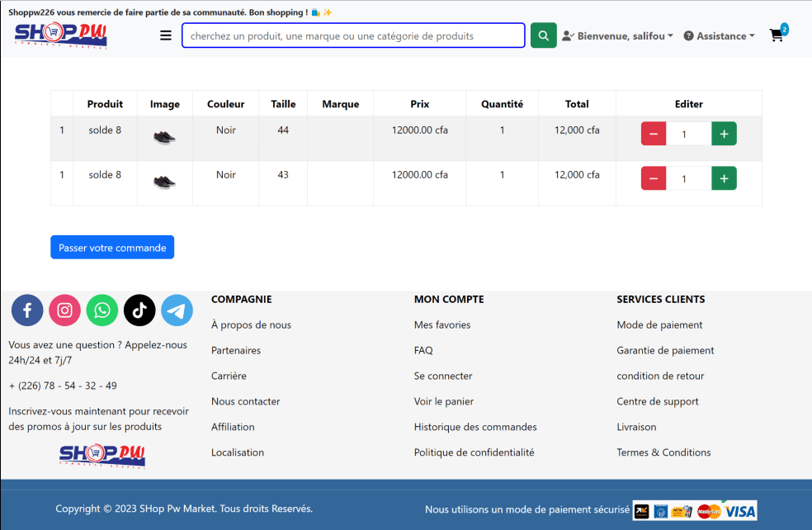Open the Instagram social icon

[64, 310]
